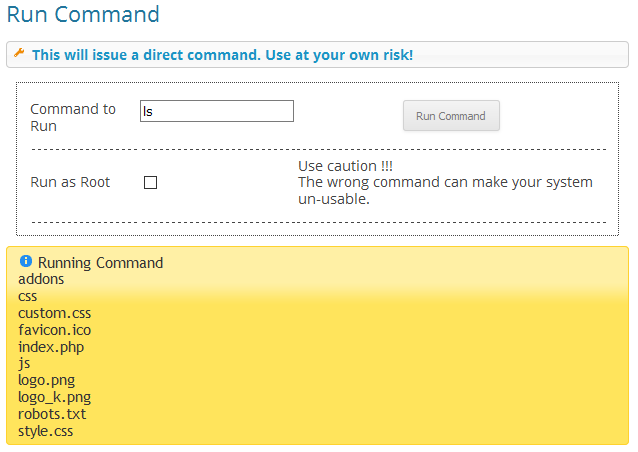
Task: Select custom.css in the output list
Action: [x=55, y=313]
